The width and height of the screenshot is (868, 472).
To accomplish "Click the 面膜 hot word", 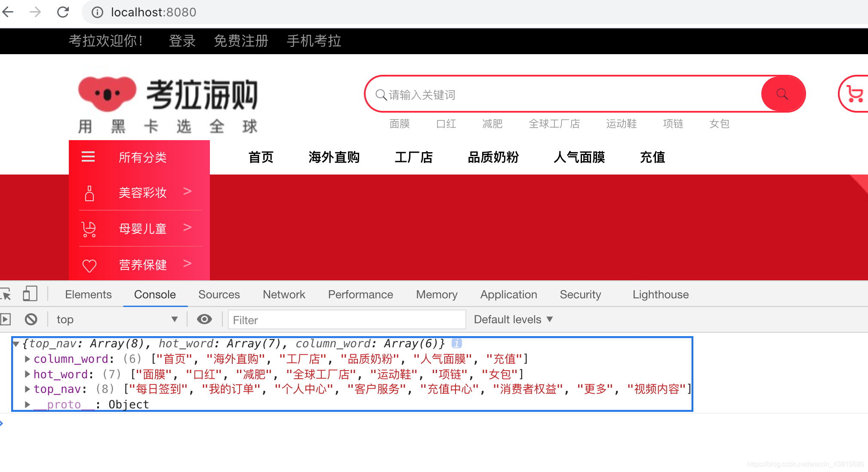I will point(400,124).
